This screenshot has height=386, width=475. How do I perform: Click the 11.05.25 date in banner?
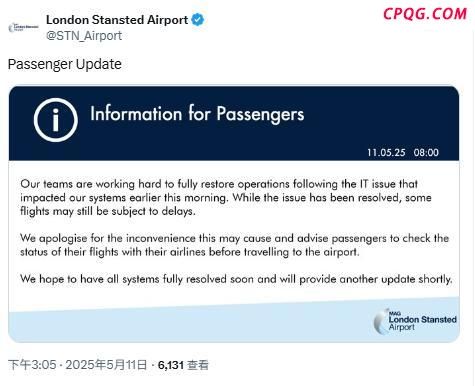pos(386,153)
